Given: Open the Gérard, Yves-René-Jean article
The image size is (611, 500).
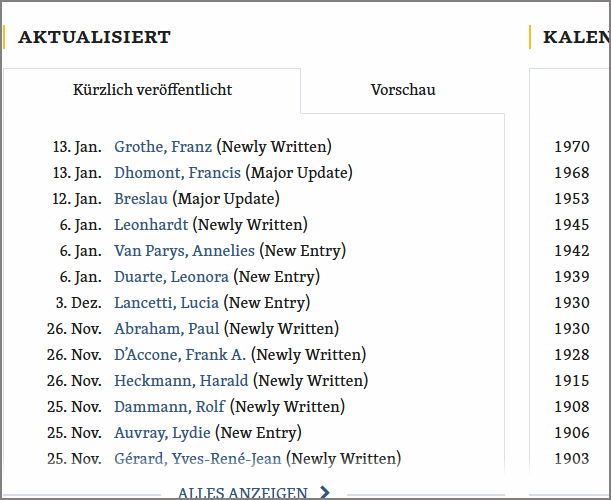Looking at the screenshot, I should (198, 459).
